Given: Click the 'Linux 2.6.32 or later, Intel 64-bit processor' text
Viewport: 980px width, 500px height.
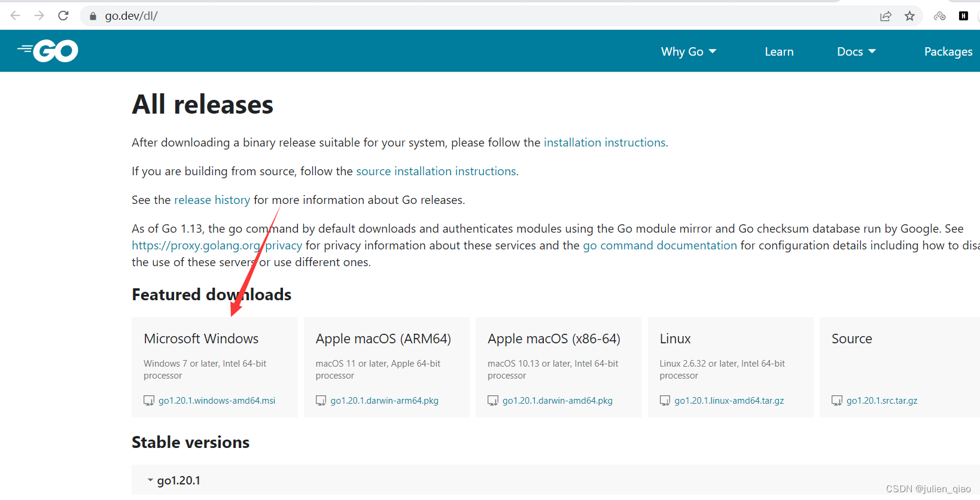Looking at the screenshot, I should (x=722, y=370).
